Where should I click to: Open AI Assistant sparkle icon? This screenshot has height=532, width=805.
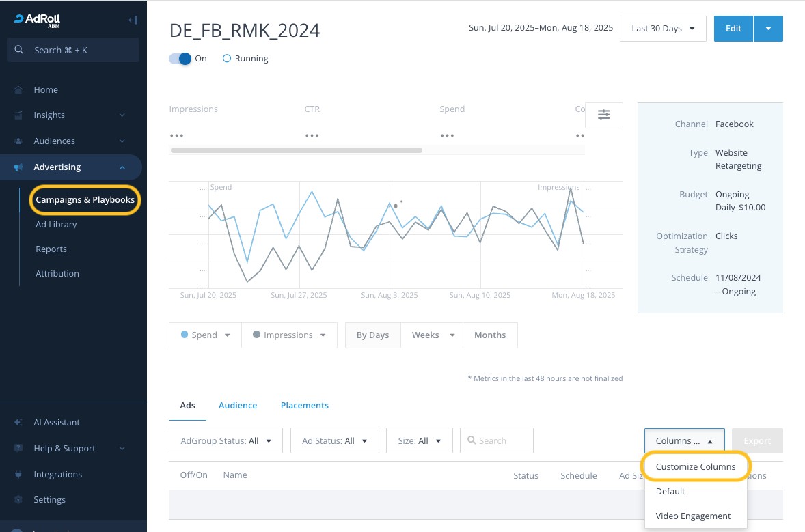18,423
